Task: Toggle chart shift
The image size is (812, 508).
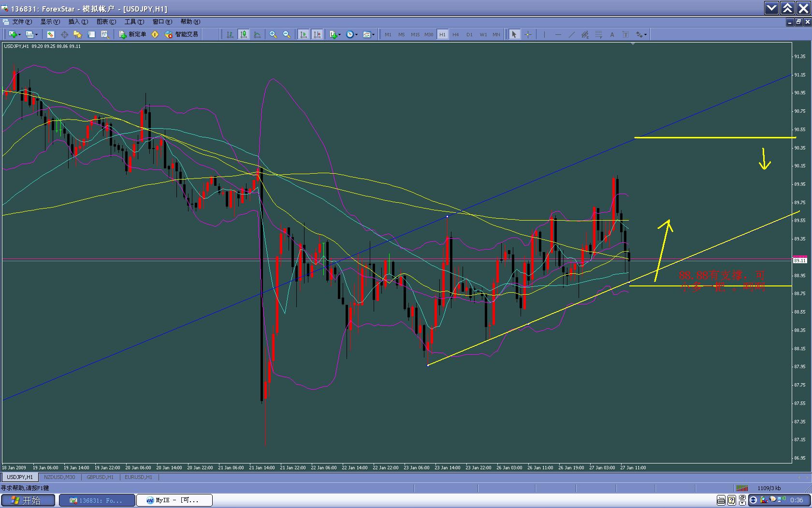Action: 317,34
